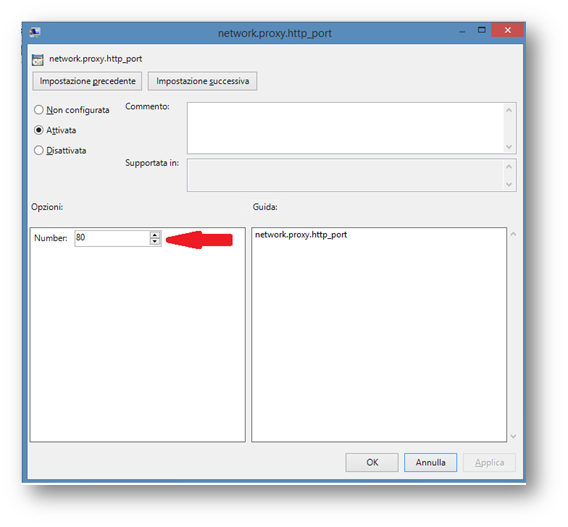Viewport: 568px width, 527px height.
Task: Click Guida panel scroll down arrow
Action: [513, 436]
